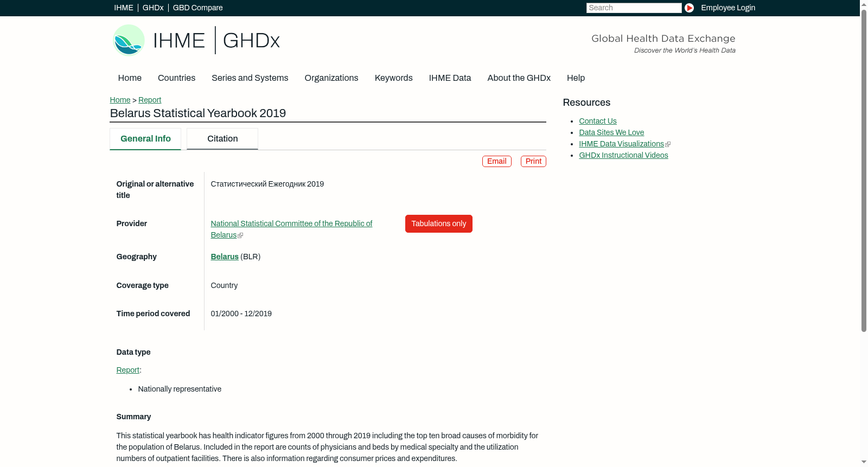Open the Help menu

[x=576, y=78]
